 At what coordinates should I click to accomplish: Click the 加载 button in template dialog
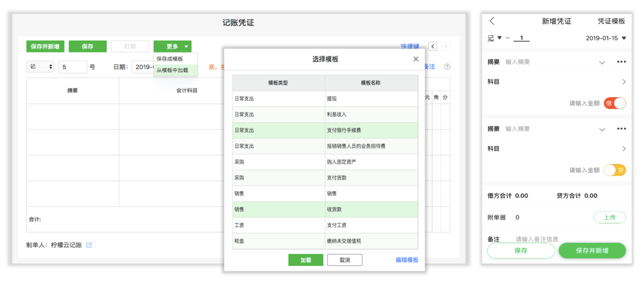305,260
